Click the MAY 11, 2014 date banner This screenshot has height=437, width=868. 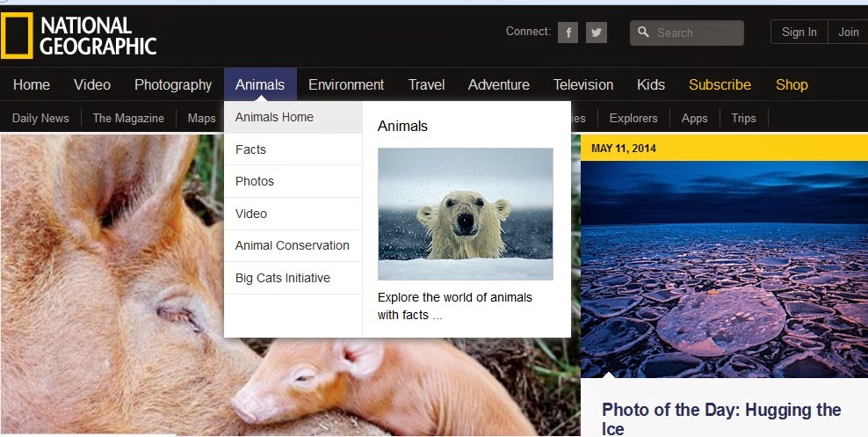pyautogui.click(x=724, y=148)
